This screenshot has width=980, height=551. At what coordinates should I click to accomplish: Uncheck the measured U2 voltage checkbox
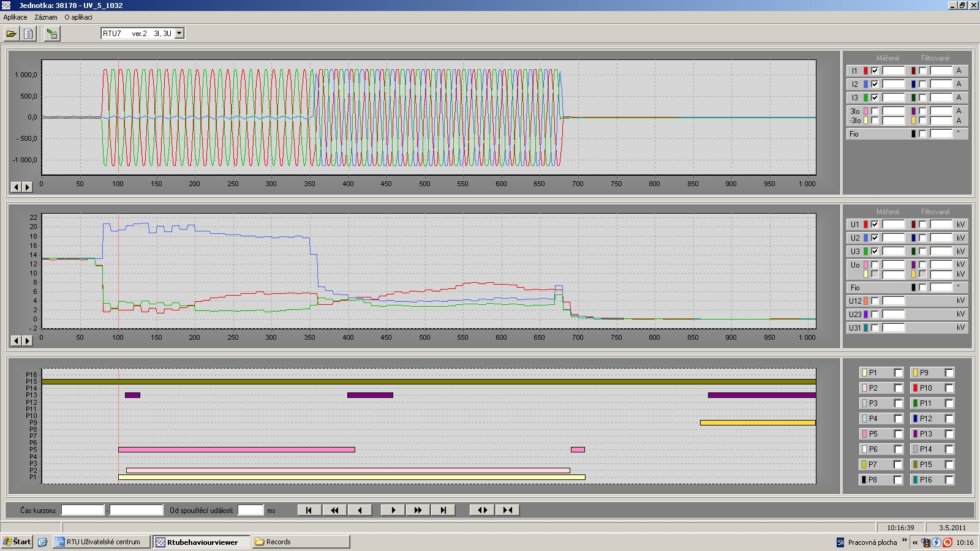[875, 238]
